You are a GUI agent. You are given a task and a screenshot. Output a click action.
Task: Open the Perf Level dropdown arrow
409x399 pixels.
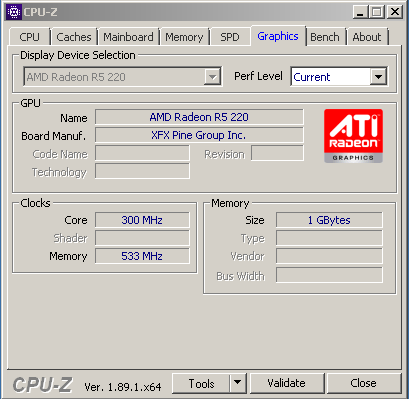[378, 77]
